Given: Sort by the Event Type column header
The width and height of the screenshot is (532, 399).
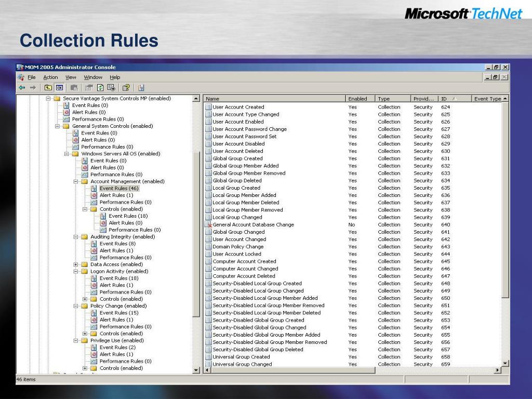Looking at the screenshot, I should (x=487, y=99).
